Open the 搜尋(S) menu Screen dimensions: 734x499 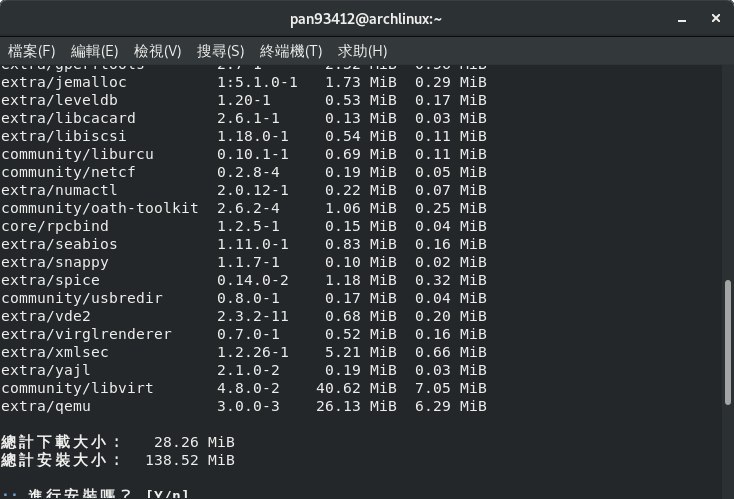[x=220, y=51]
